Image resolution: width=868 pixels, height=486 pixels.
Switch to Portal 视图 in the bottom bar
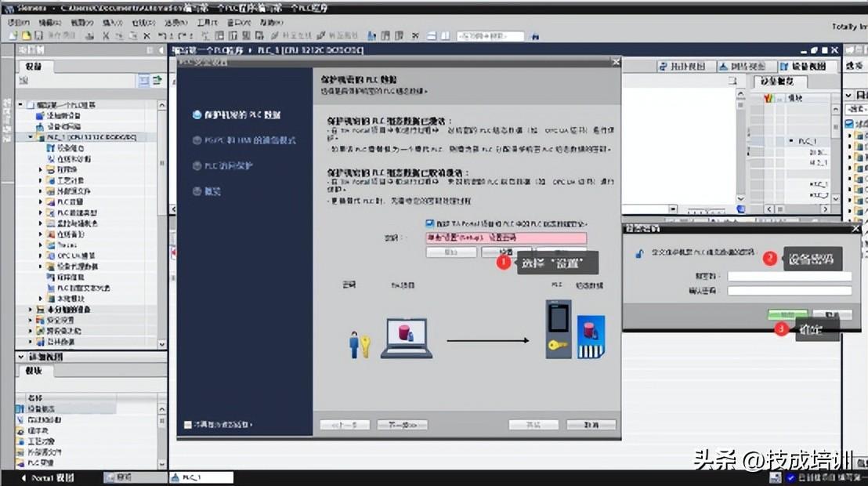click(x=47, y=477)
